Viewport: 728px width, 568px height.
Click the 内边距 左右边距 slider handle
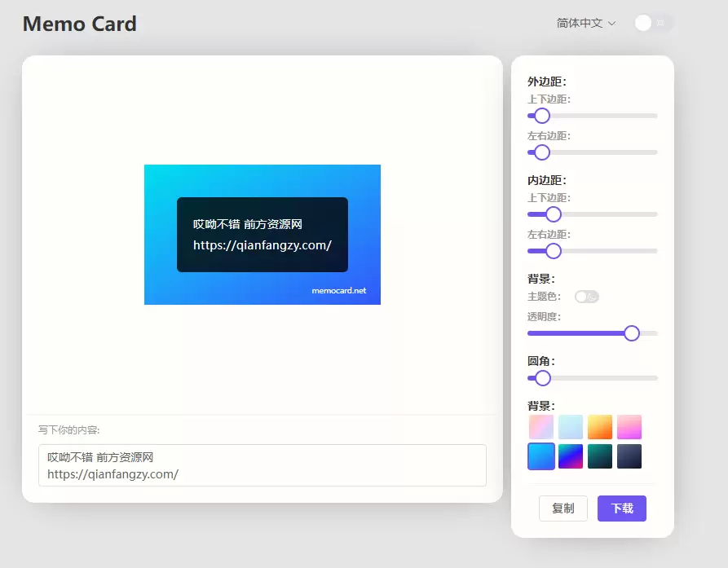553,251
